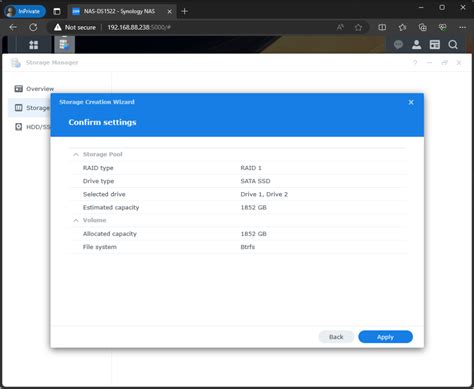The width and height of the screenshot is (474, 389).
Task: Maximize the Storage Manager window
Action: click(444, 63)
